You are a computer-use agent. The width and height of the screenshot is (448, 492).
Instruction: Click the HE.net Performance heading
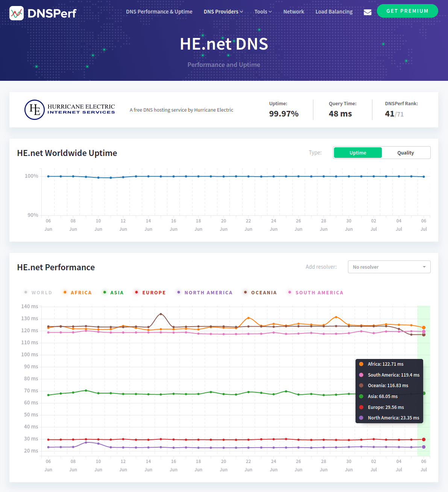click(56, 267)
